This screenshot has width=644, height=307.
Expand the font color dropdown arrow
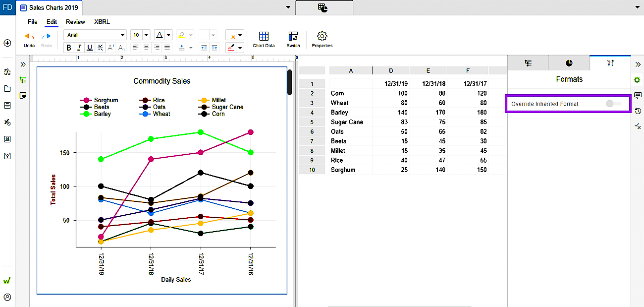(x=169, y=35)
